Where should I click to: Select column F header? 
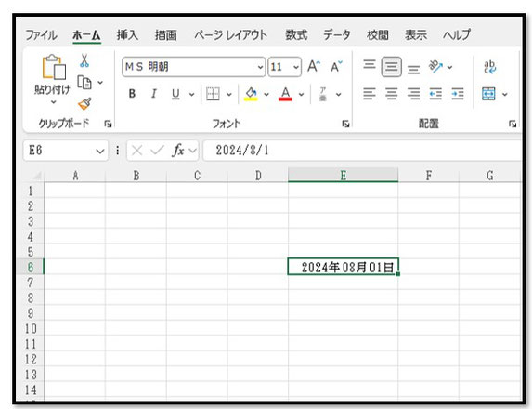(429, 176)
